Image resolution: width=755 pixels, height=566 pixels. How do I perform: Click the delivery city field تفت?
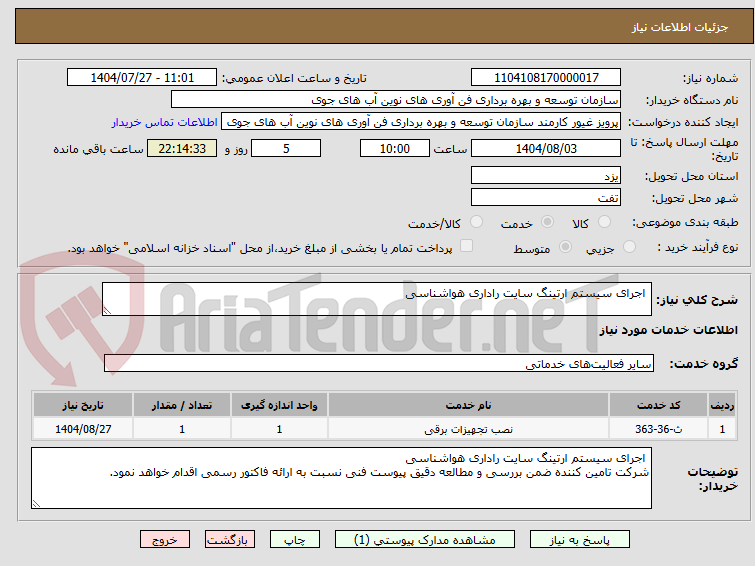[x=546, y=197]
